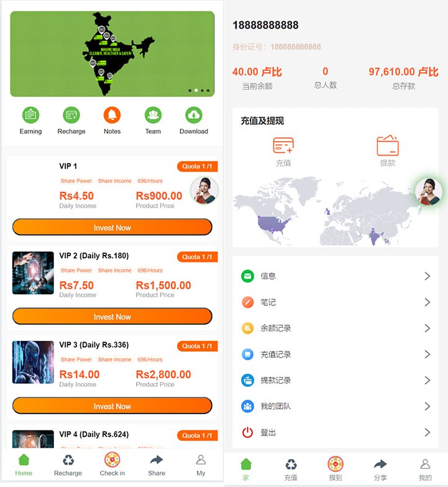The image size is (448, 487).
Task: Tap the Download cloud icon
Action: (x=194, y=115)
